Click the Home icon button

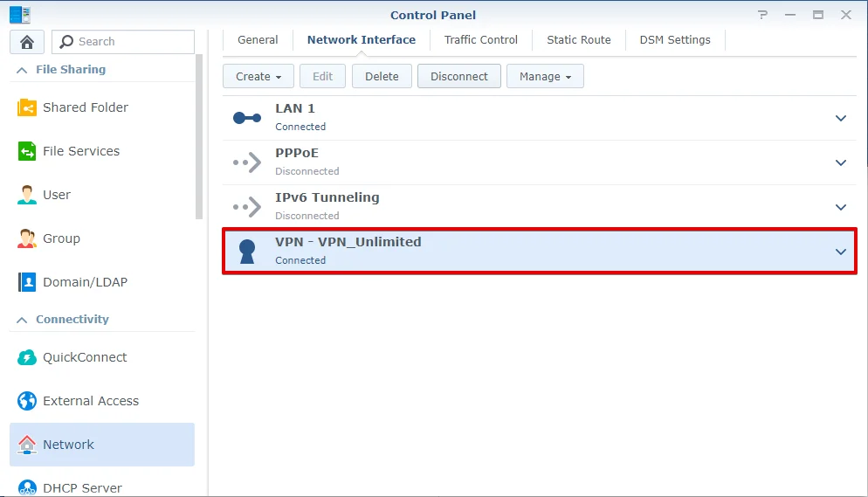27,42
